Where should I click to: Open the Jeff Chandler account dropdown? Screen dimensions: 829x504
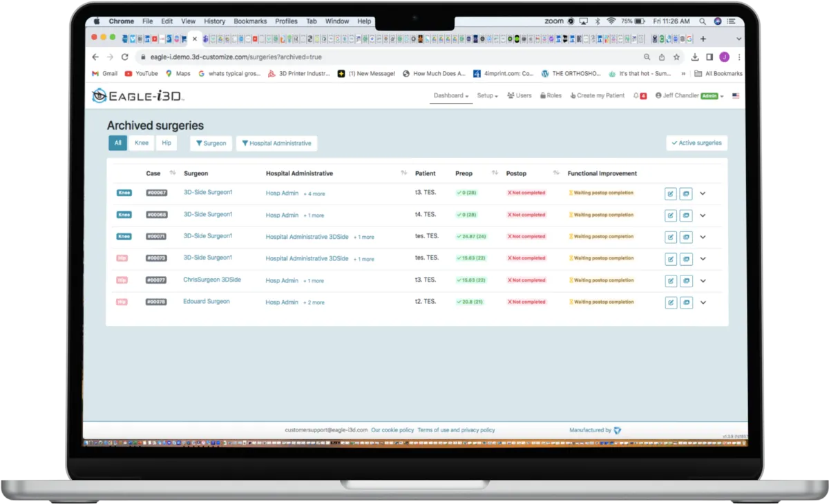point(689,96)
